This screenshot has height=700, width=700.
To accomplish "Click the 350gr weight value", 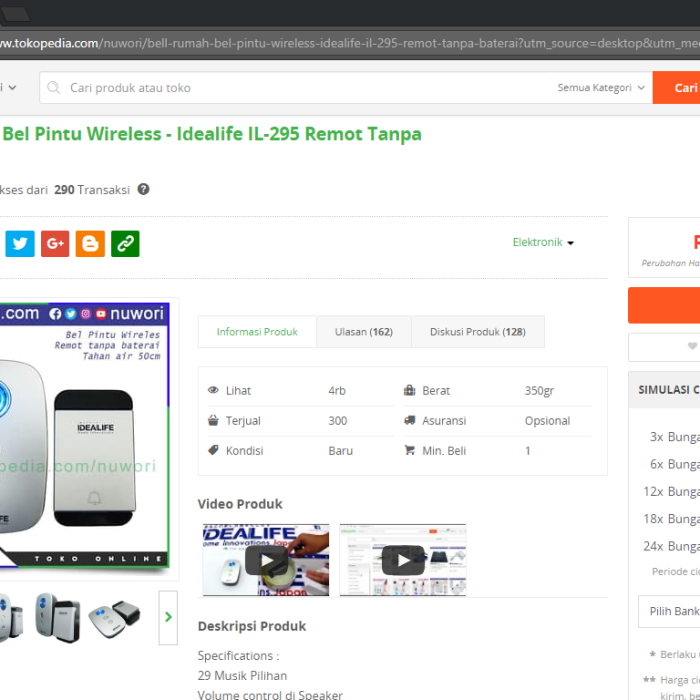I will (x=539, y=391).
